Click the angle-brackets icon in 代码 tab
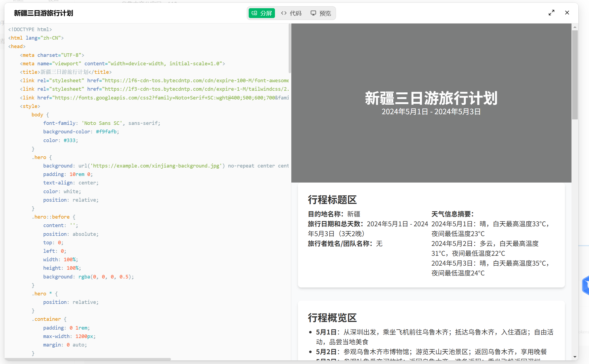The width and height of the screenshot is (589, 364). click(x=284, y=13)
